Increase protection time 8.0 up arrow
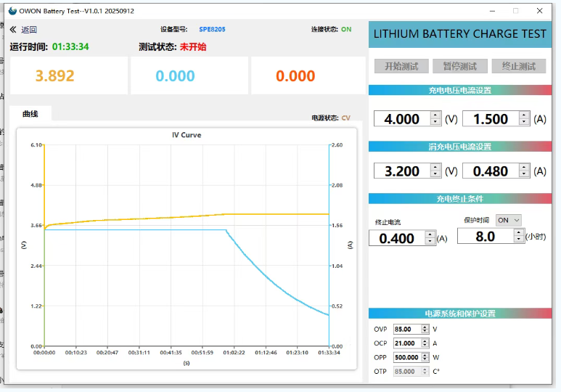Screen dimensions: 561x392 coord(519,232)
